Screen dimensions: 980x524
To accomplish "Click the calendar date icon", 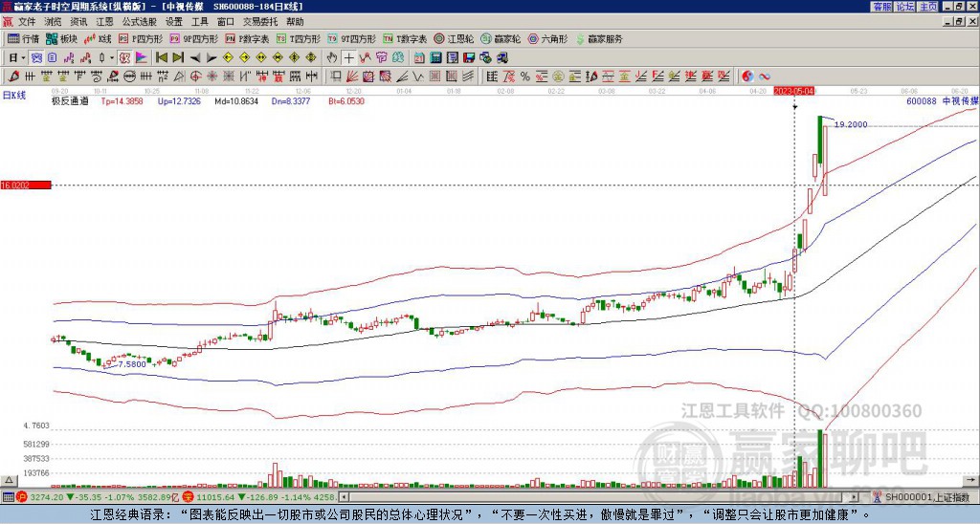I will [419, 57].
